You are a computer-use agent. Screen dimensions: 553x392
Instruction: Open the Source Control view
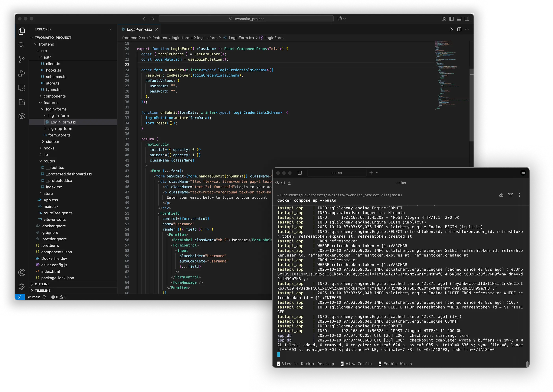(22, 59)
